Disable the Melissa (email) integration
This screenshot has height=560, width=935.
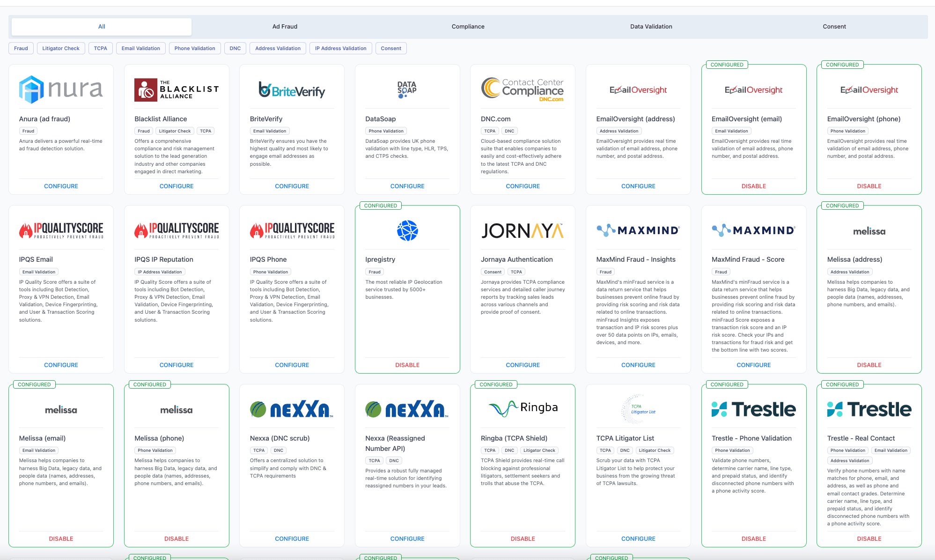tap(61, 539)
